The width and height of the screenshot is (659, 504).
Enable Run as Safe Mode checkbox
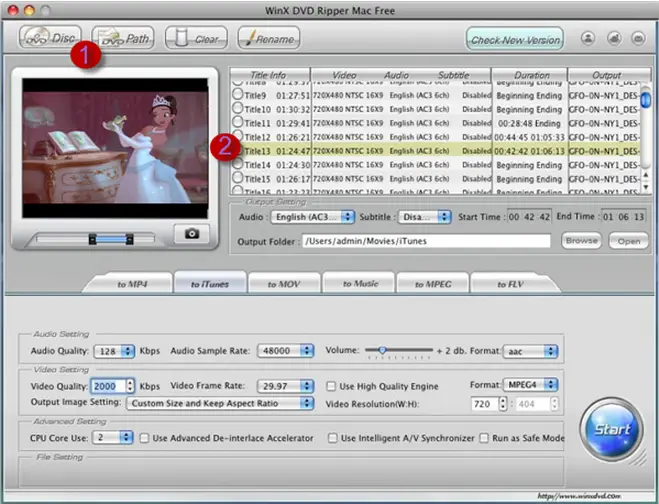[484, 438]
